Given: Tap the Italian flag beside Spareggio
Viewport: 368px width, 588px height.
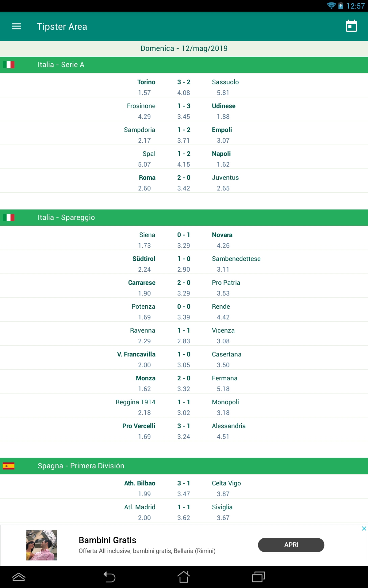Looking at the screenshot, I should coord(9,217).
